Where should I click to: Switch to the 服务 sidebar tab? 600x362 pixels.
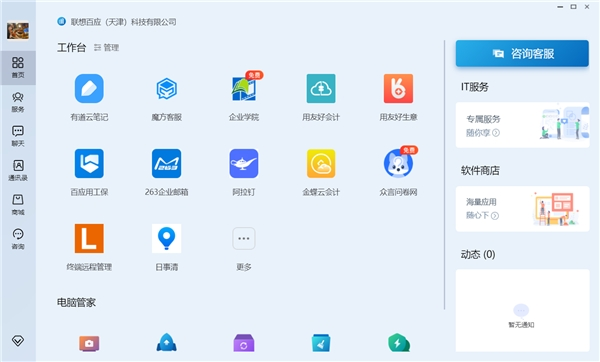click(18, 102)
